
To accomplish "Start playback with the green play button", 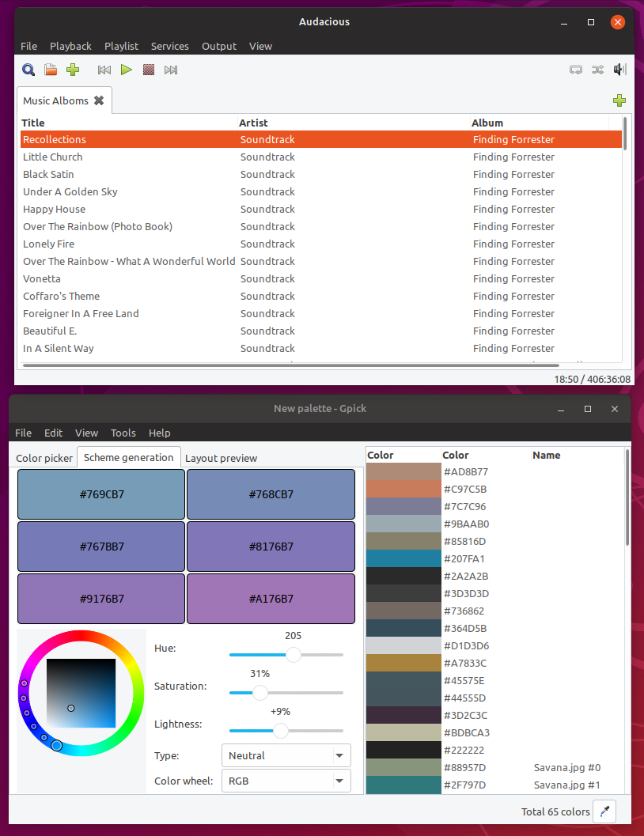I will [x=127, y=70].
